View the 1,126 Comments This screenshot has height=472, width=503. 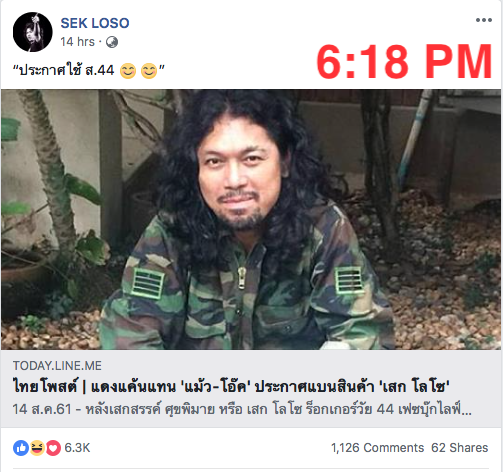coord(377,448)
